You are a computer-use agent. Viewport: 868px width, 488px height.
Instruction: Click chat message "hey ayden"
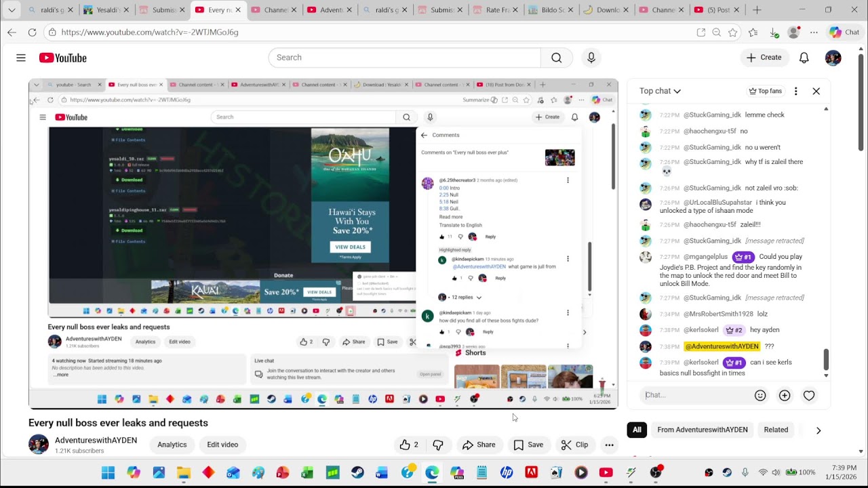(x=765, y=330)
